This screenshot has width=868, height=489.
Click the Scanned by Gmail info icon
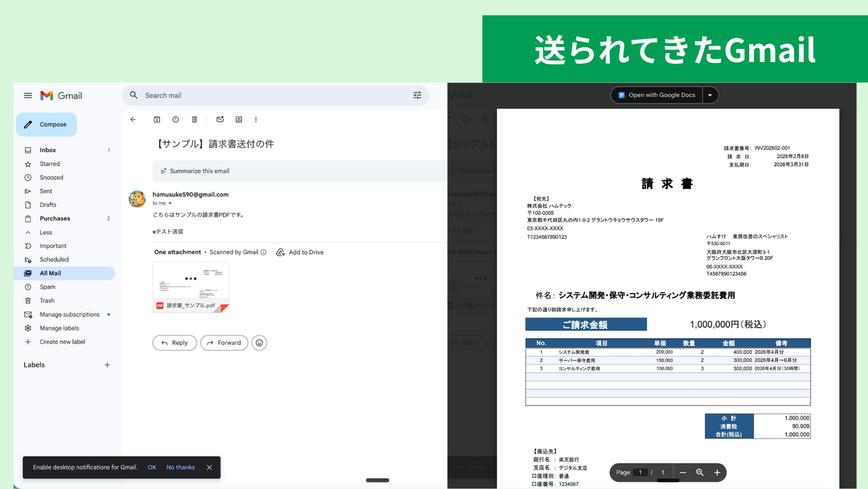click(264, 252)
